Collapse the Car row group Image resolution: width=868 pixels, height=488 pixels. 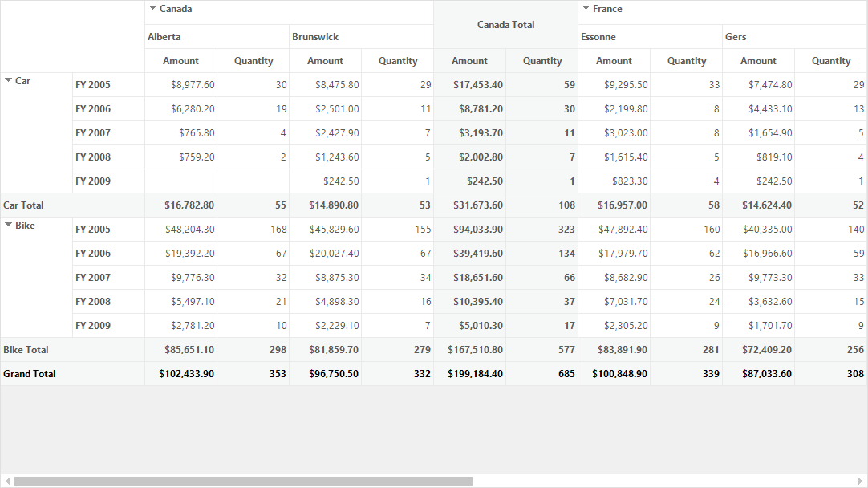(x=8, y=80)
